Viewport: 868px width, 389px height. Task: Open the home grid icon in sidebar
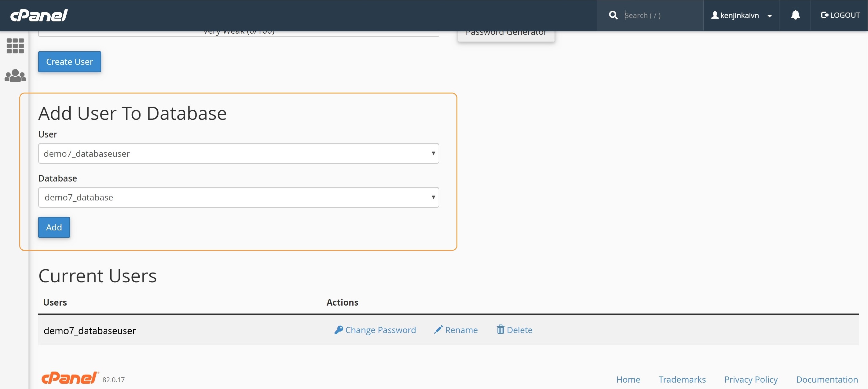(x=15, y=46)
